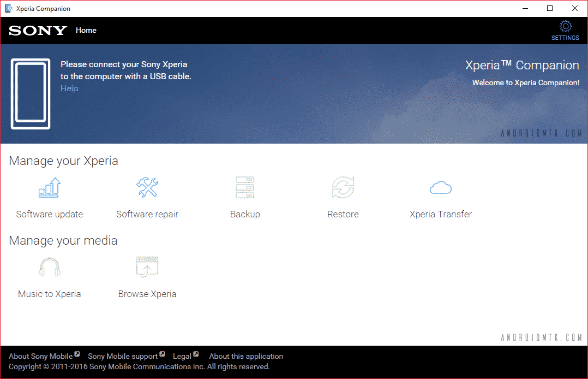588x379 pixels.
Task: Click the Xperia Transfer text label
Action: pos(441,214)
